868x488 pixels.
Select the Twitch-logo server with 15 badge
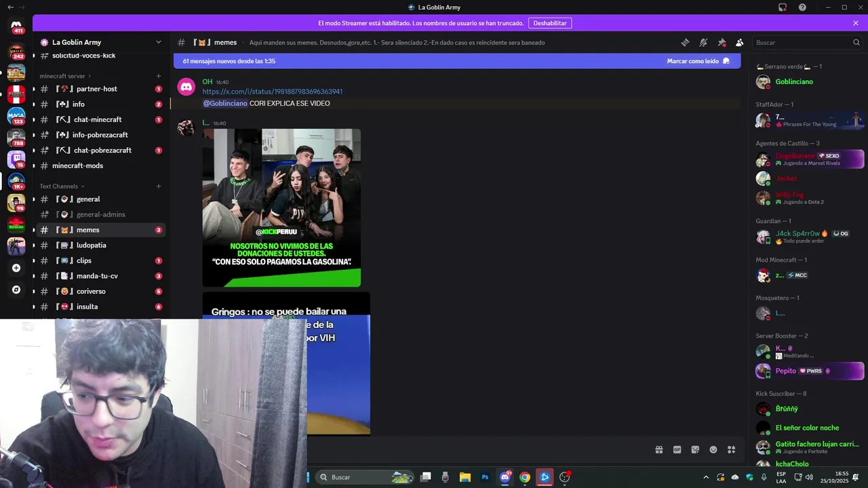pyautogui.click(x=16, y=159)
